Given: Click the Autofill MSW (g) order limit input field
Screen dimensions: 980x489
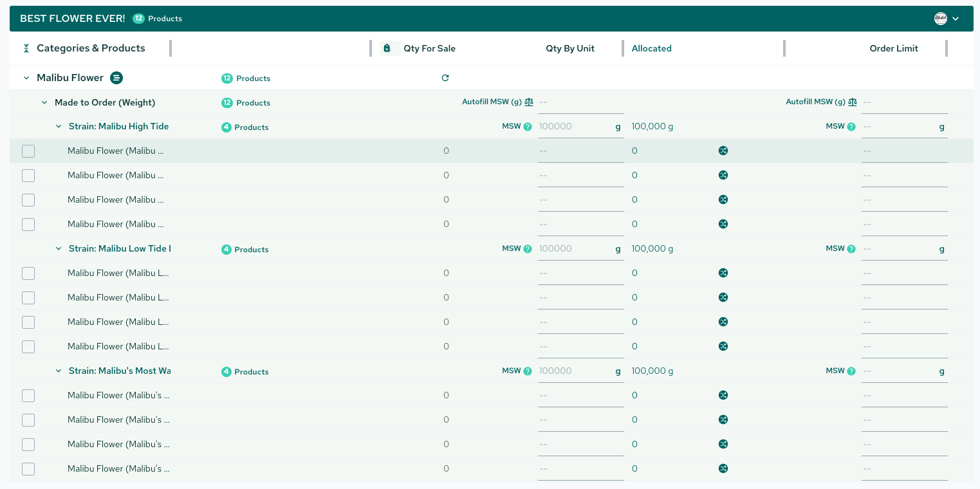Looking at the screenshot, I should point(905,102).
